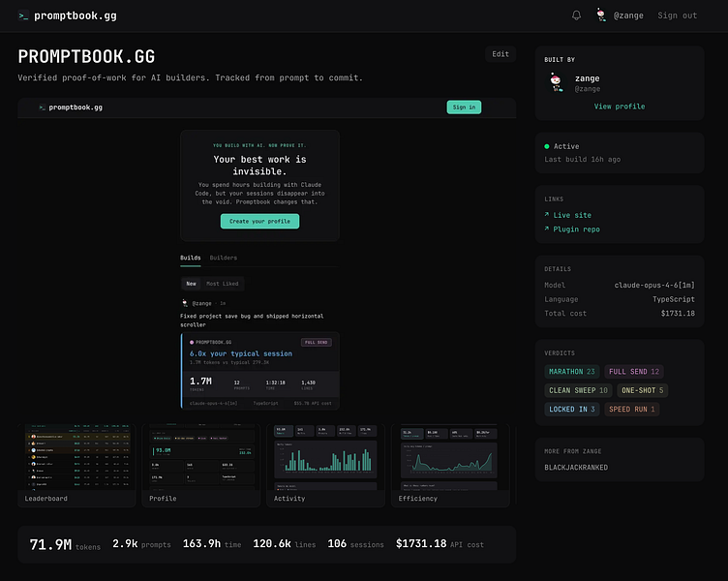Click the 71.9M tokens stat

coord(65,544)
